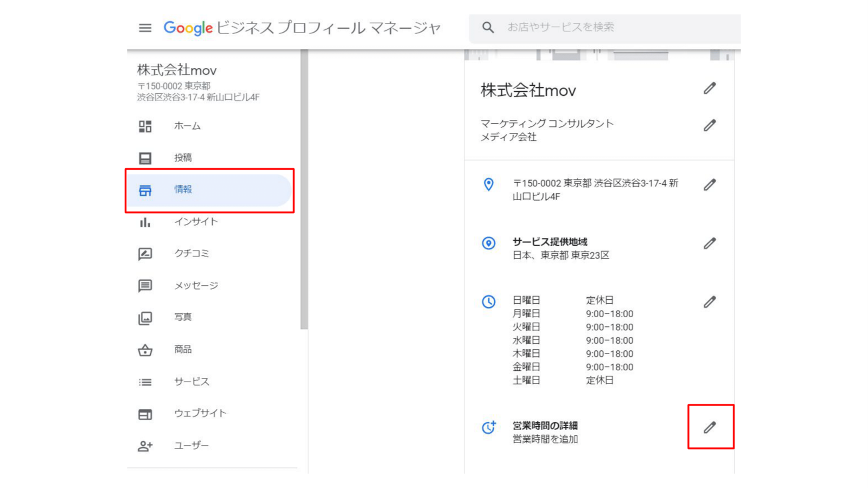Focus the お店やサービスを検索 search field
Viewport: 868px width, 488px height.
(x=604, y=29)
